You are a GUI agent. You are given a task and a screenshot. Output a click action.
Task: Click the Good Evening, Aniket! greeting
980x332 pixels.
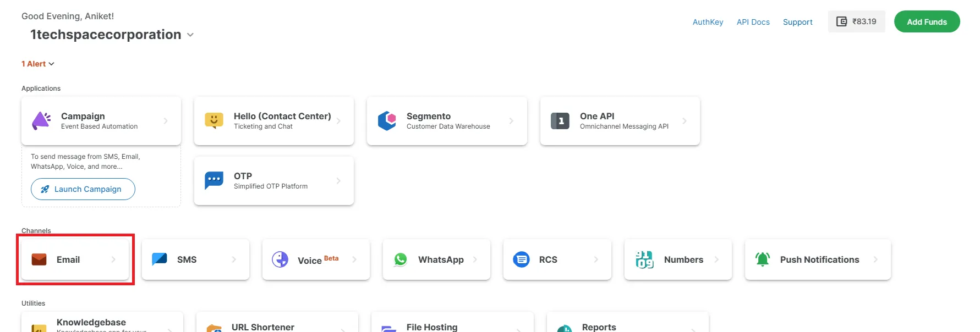[68, 16]
